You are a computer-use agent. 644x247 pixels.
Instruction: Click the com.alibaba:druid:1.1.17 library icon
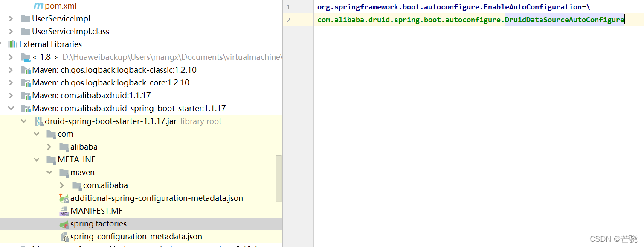(26, 96)
